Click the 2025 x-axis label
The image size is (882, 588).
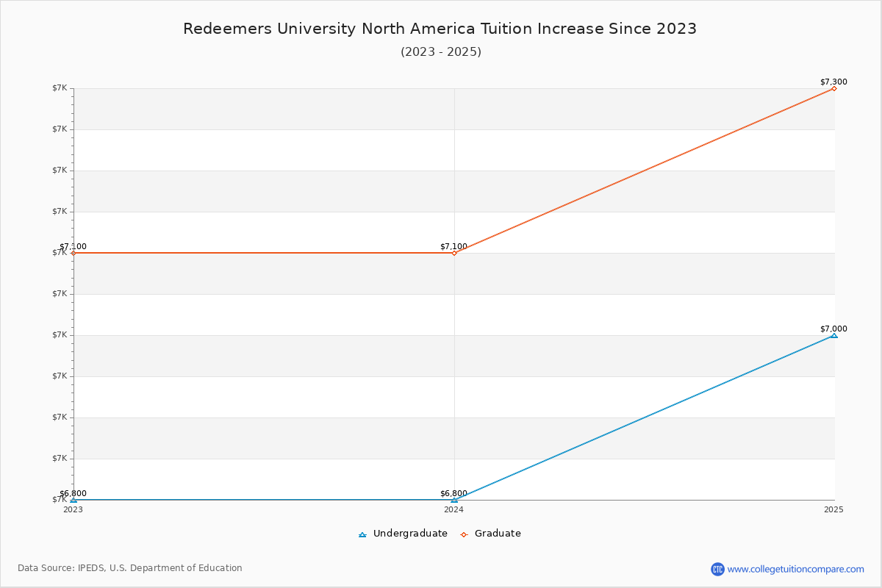(834, 509)
